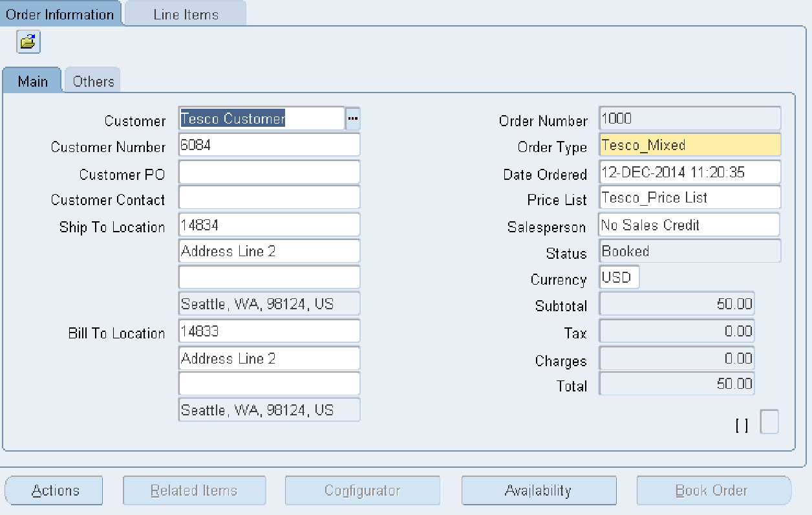Click the Bill To city line Seattle, WA
Screen dimensions: 812x515
coord(269,410)
